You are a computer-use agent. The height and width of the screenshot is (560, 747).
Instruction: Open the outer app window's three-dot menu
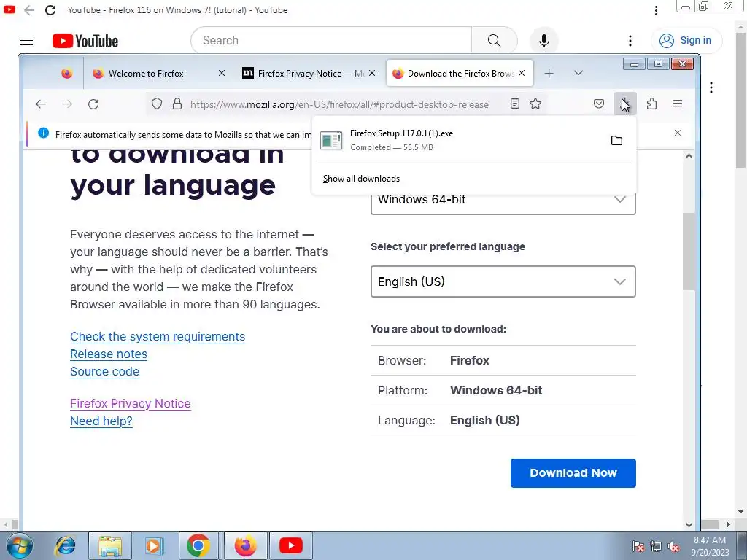coord(656,10)
